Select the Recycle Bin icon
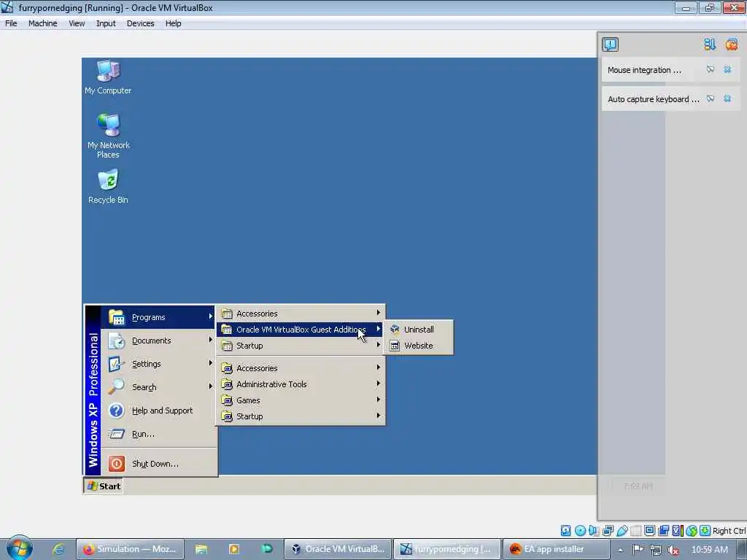This screenshot has width=747, height=560. 108,187
